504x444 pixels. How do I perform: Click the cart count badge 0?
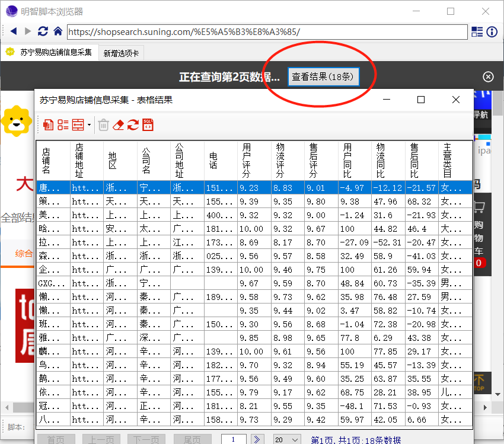point(479,263)
